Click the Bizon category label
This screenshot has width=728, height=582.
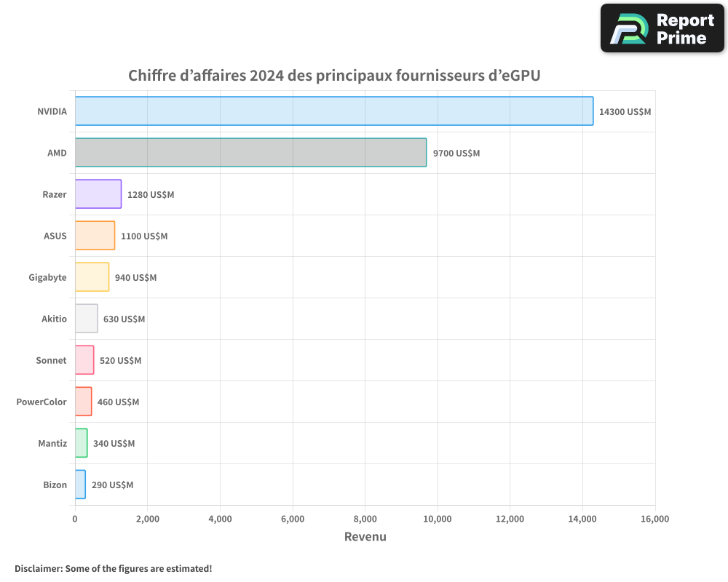click(x=55, y=485)
